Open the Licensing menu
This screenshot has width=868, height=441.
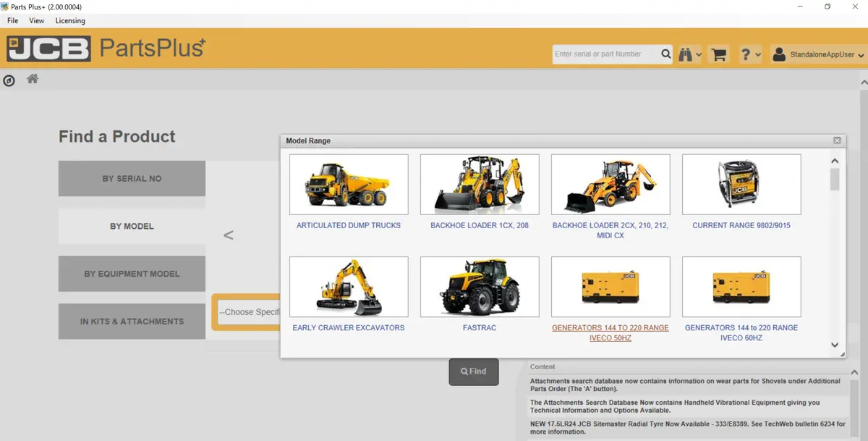(x=70, y=21)
